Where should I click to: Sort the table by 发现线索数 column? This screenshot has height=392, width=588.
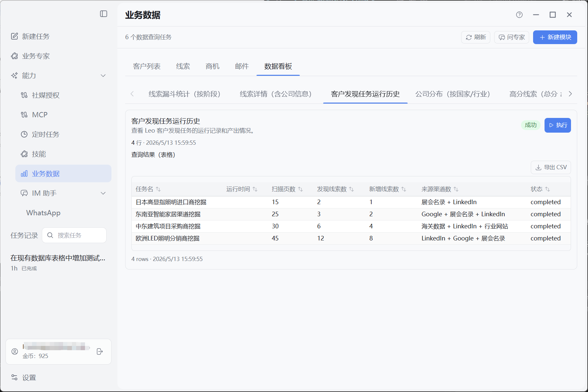(351, 189)
